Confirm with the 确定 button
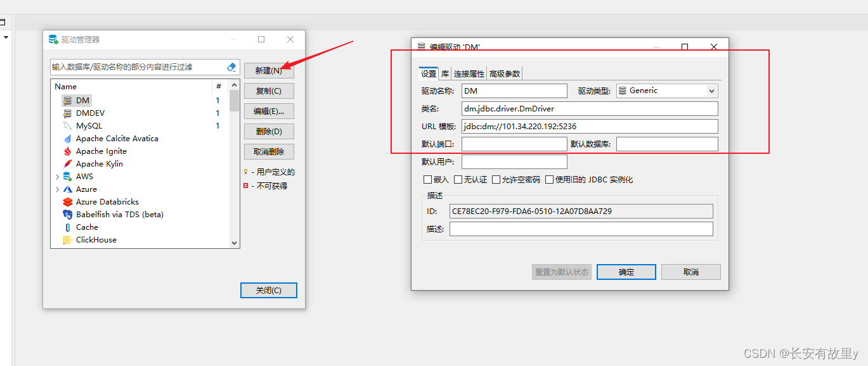Screen dimensions: 868x366 pyautogui.click(x=626, y=272)
